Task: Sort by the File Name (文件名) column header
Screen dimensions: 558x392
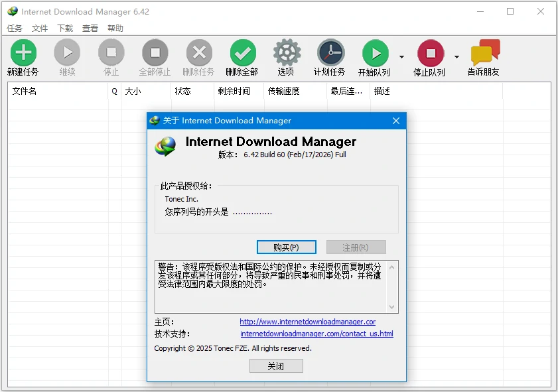Action: [x=25, y=91]
